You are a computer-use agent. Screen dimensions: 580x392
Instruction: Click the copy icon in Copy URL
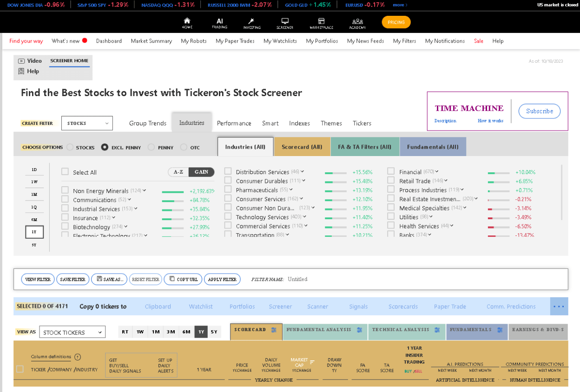[172, 279]
